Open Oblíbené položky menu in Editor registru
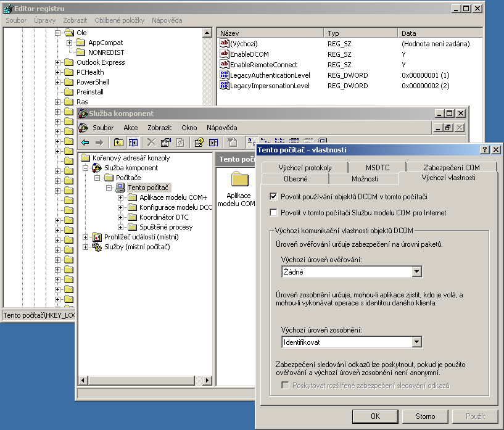 click(119, 20)
